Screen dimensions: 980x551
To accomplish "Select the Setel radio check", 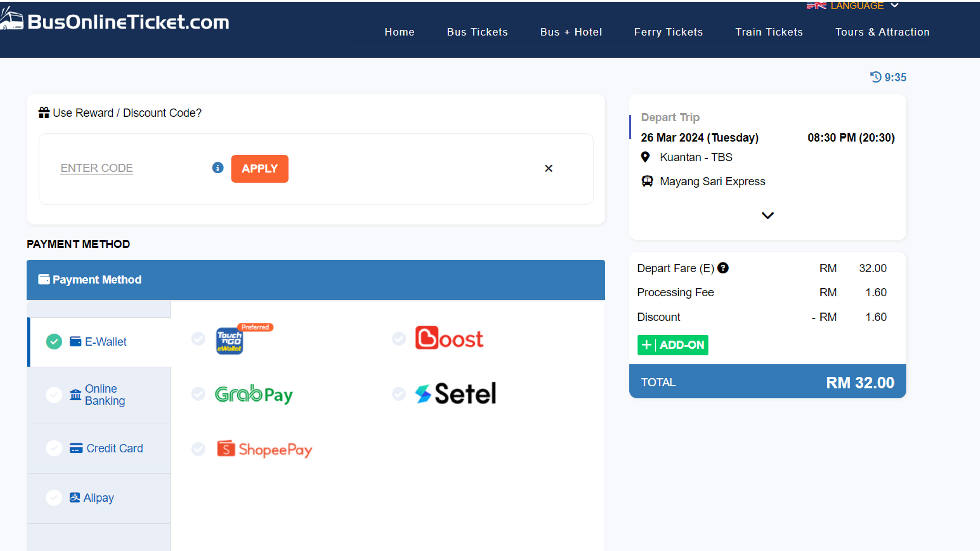I will pyautogui.click(x=399, y=394).
